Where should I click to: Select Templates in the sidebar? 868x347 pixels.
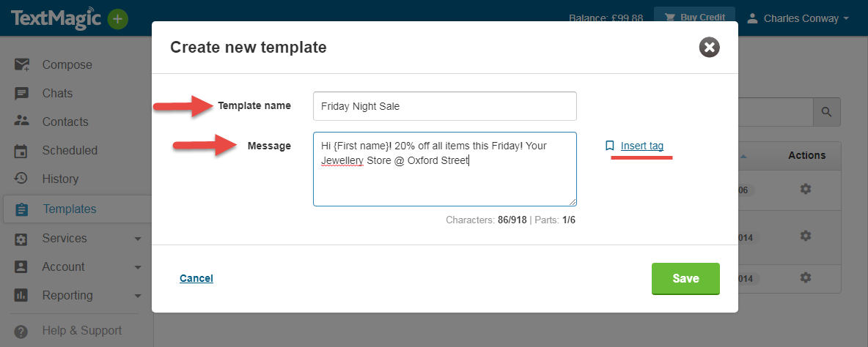(x=69, y=209)
